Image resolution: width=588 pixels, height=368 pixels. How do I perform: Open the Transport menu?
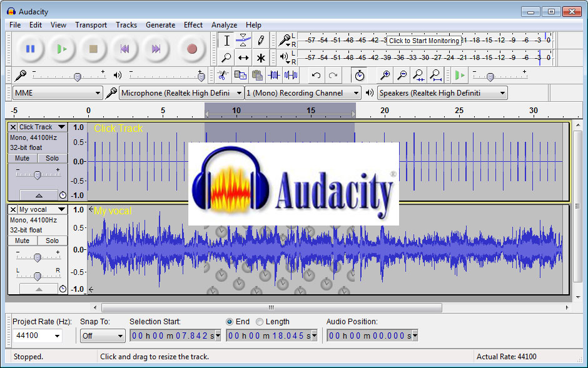(x=91, y=25)
